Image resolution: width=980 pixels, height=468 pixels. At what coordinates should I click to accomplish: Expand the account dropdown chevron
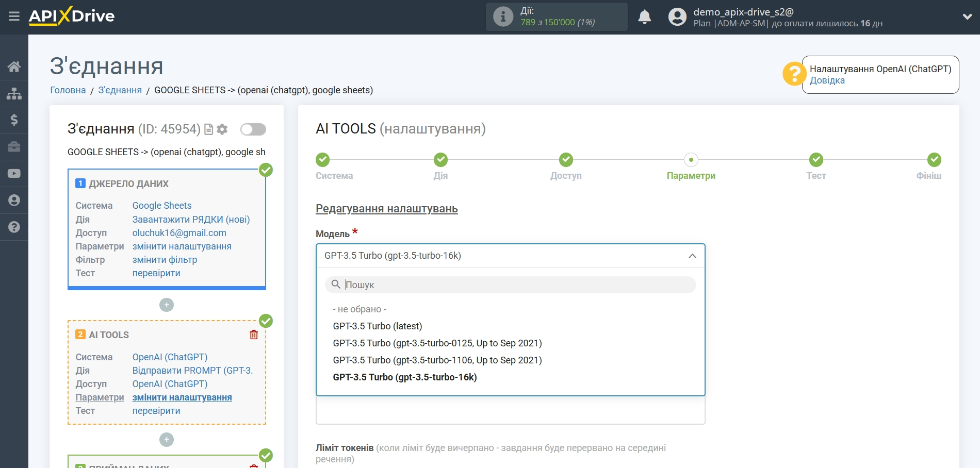click(967, 16)
